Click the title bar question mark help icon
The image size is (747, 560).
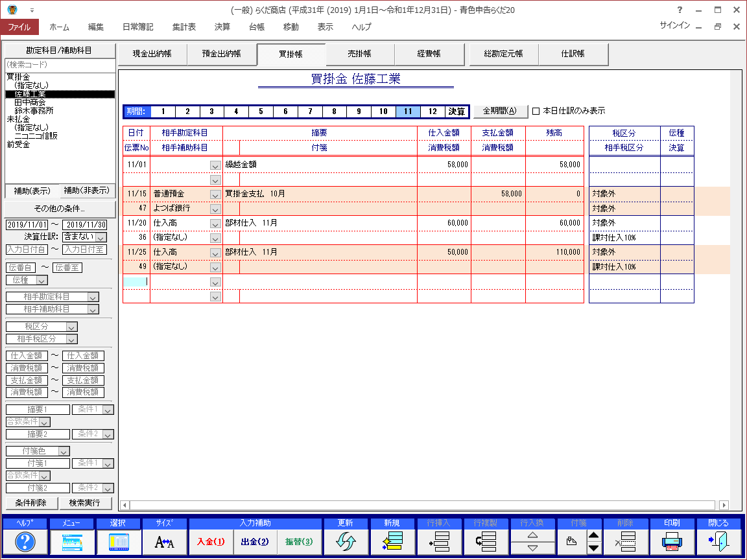[x=680, y=10]
